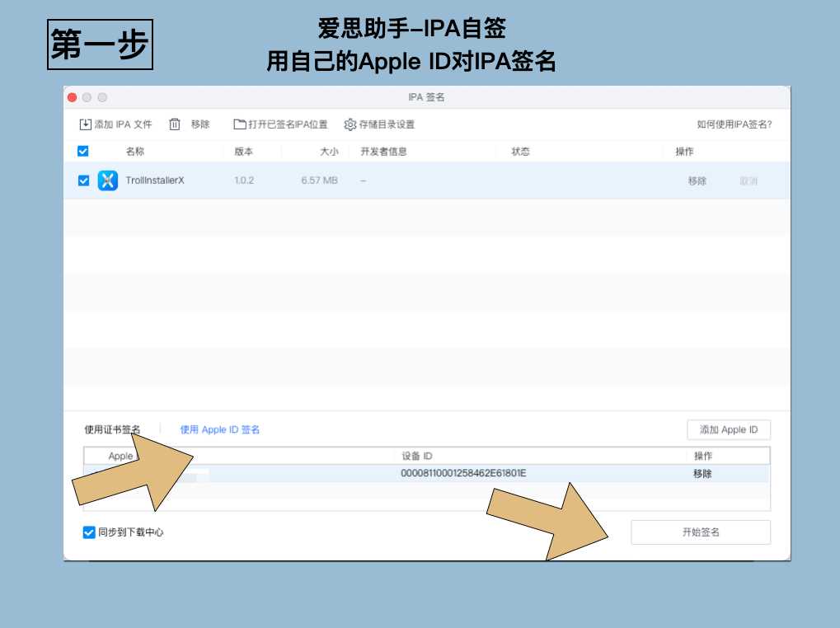Click 添加 Apple ID button
This screenshot has height=628, width=840.
click(x=729, y=429)
